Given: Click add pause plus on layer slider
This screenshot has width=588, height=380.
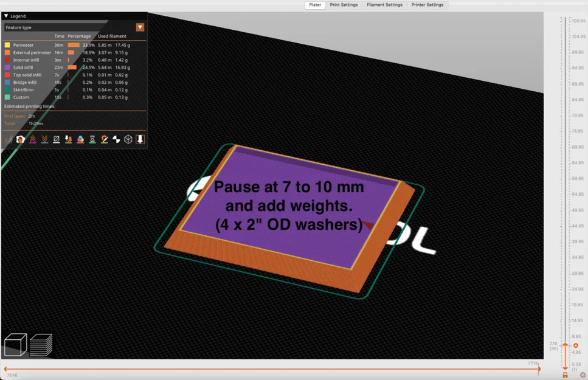Looking at the screenshot, I should coord(576,345).
